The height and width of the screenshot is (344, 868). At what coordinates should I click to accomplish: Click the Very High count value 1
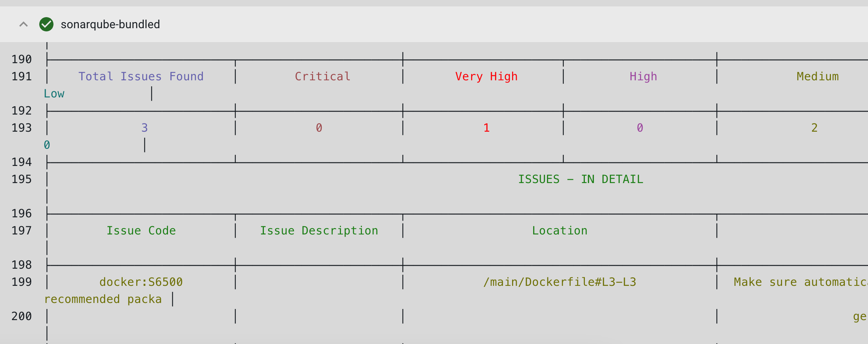486,128
